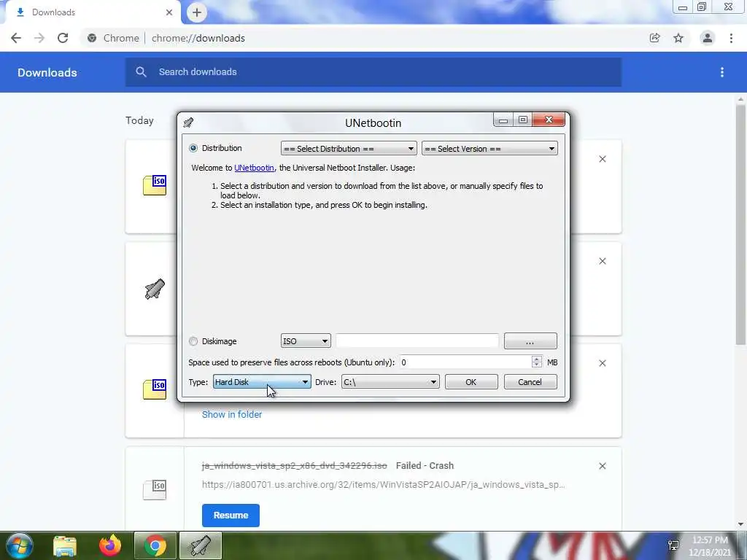Image resolution: width=747 pixels, height=560 pixels.
Task: Click ISO file icon of first download
Action: pos(155,185)
